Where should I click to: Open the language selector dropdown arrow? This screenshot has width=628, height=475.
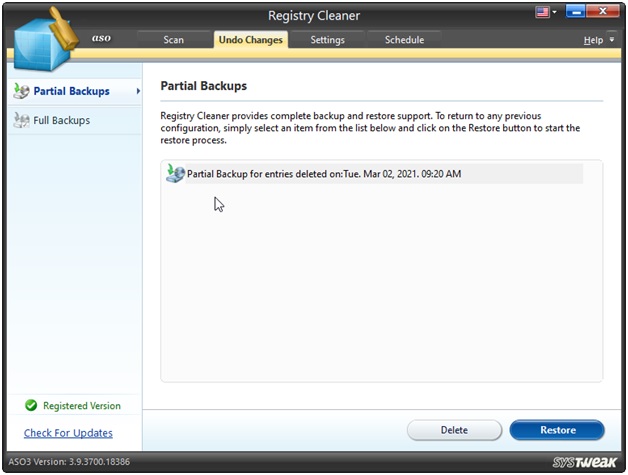point(554,12)
